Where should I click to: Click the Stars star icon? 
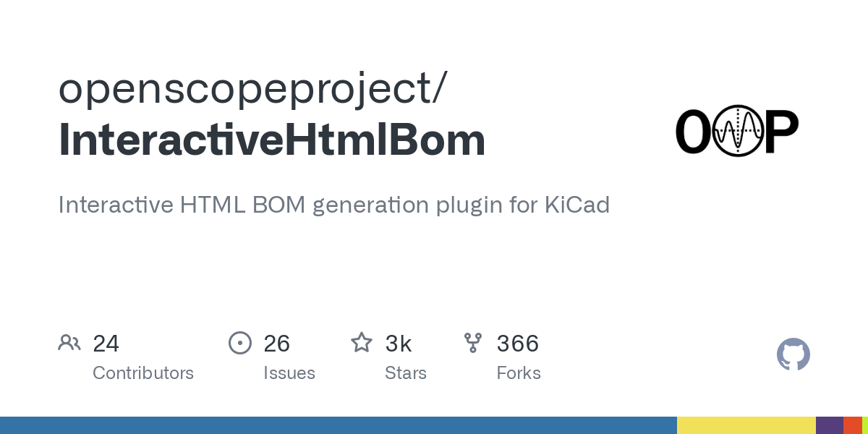point(362,343)
